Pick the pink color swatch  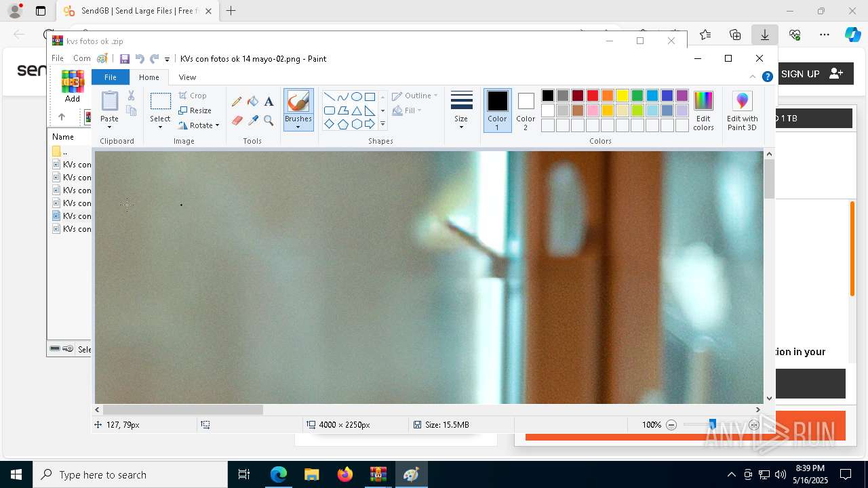593,110
